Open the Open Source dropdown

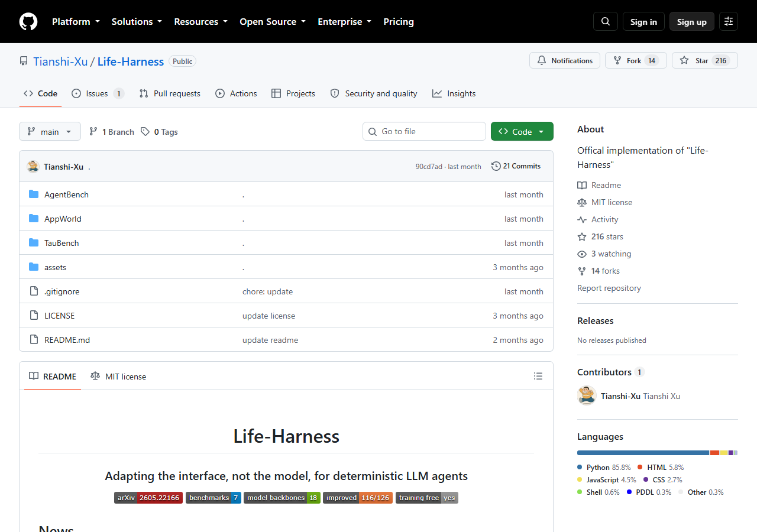pyautogui.click(x=273, y=21)
